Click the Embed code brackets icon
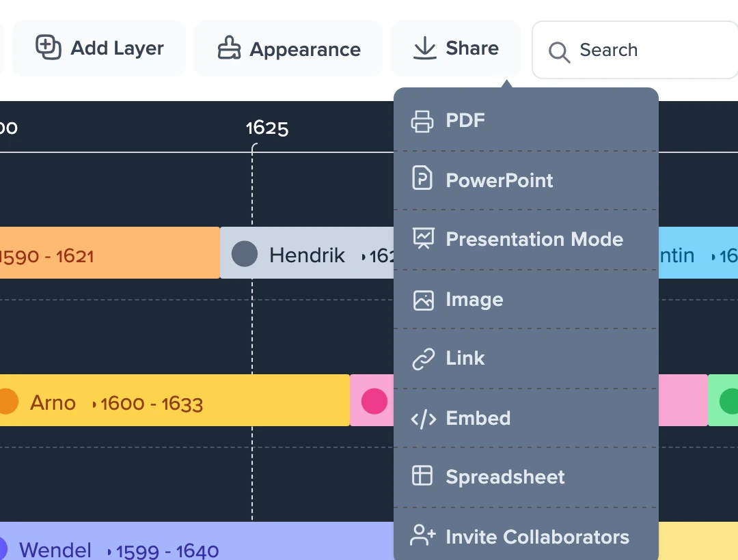The height and width of the screenshot is (560, 738). click(x=423, y=419)
